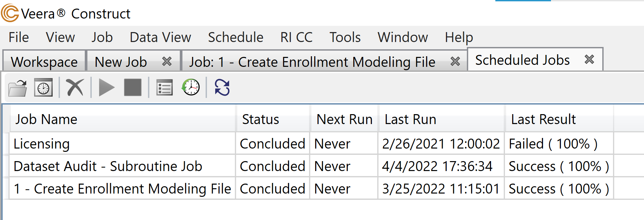644x220 pixels.
Task: Click the Concluded status of Licensing
Action: pyautogui.click(x=272, y=144)
